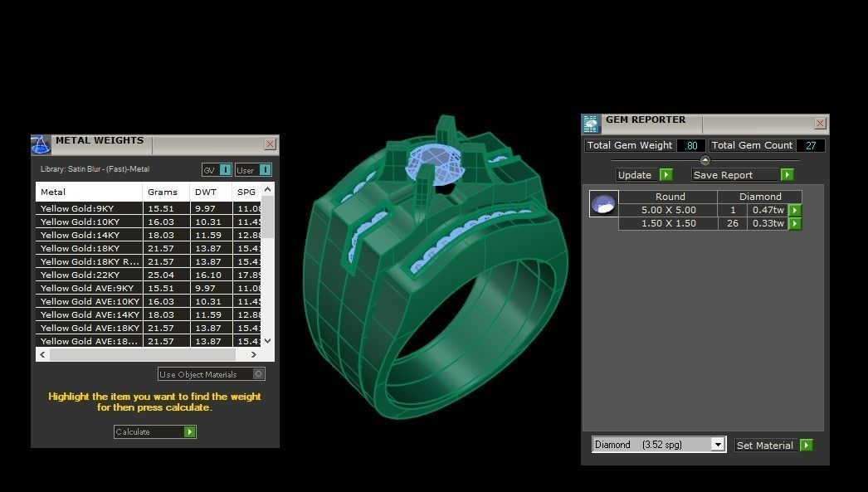Collapse the Gem Reporter summary using the divider arrow
This screenshot has height=492, width=868.
tap(705, 160)
